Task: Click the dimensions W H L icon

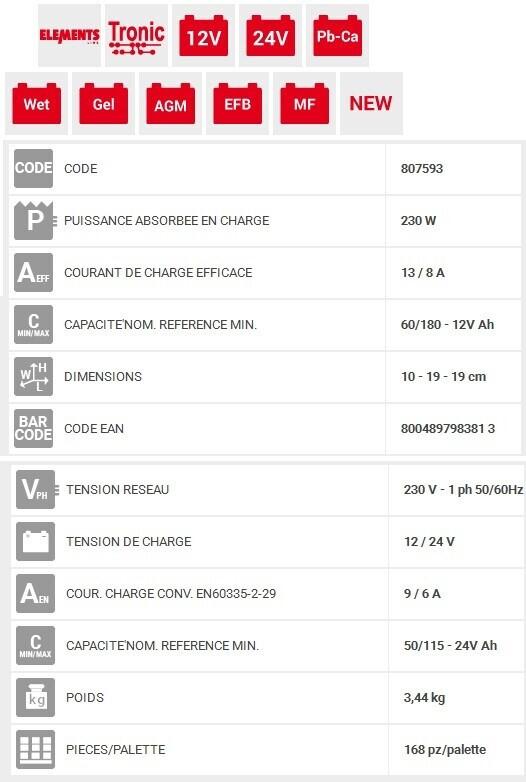Action: [x=33, y=377]
